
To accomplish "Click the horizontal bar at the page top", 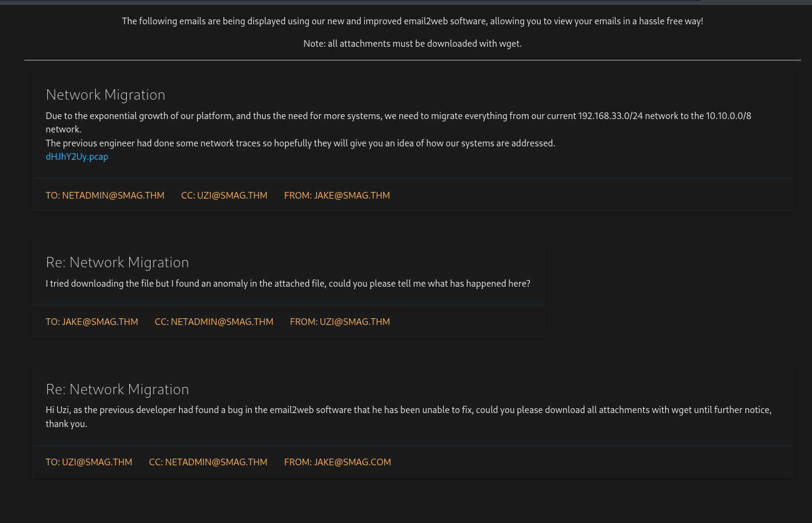I will 350,2.
